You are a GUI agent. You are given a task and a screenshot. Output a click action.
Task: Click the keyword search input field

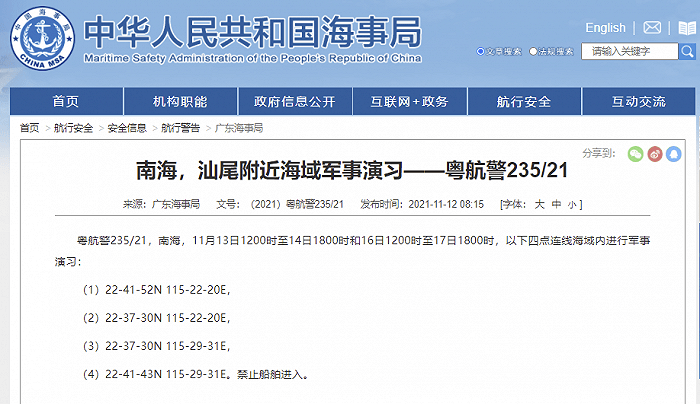coord(630,50)
